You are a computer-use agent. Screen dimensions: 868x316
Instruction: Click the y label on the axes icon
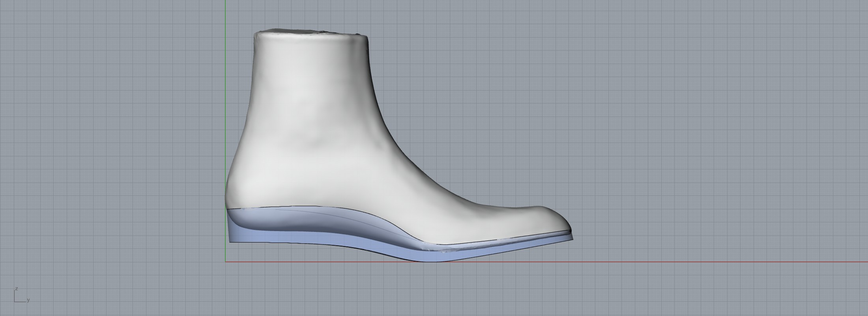[28, 300]
